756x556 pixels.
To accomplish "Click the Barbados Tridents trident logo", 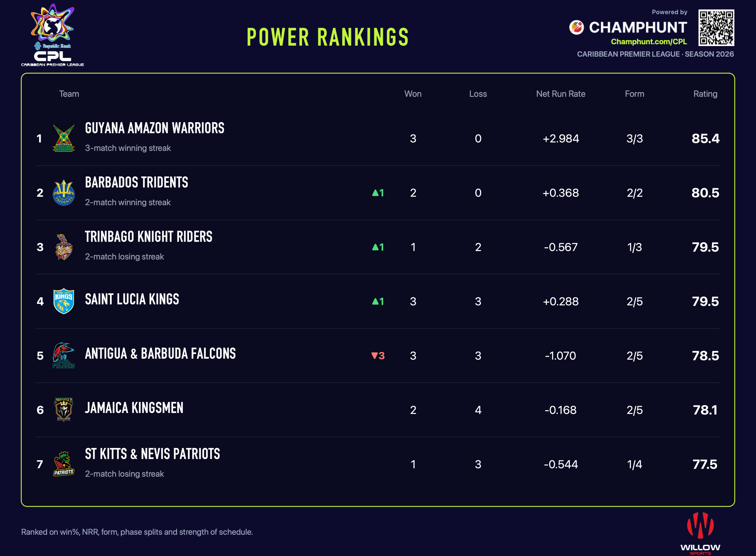I will (64, 192).
